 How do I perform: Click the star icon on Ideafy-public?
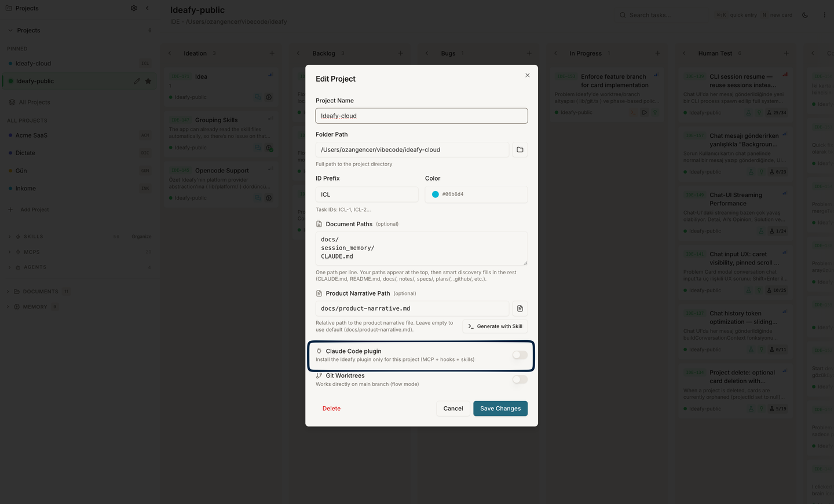click(148, 81)
